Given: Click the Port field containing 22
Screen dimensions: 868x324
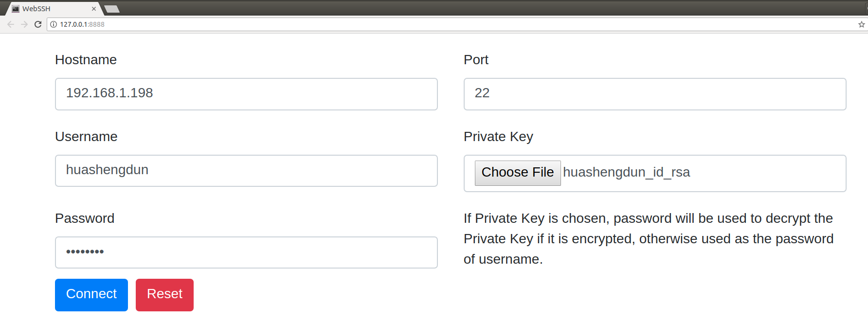Looking at the screenshot, I should [655, 94].
